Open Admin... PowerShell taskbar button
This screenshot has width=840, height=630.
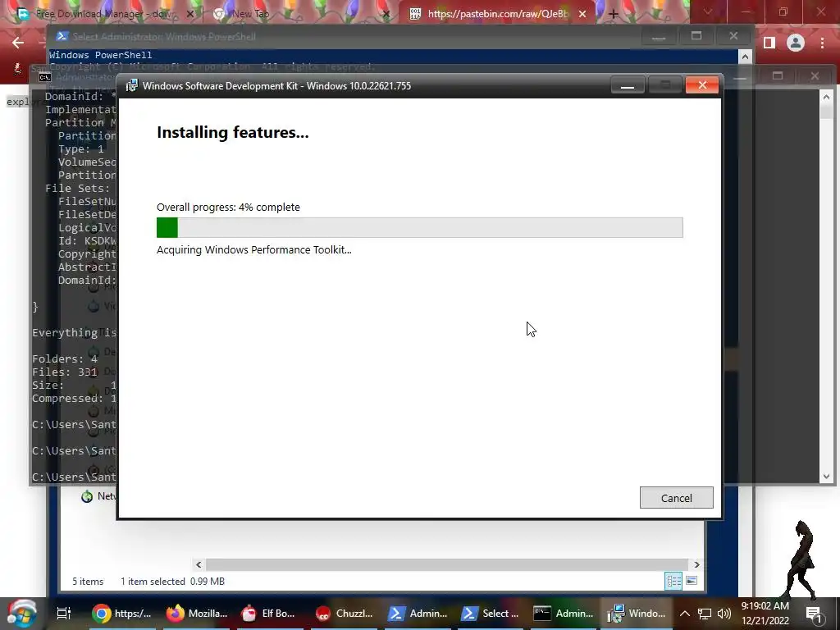pyautogui.click(x=418, y=614)
